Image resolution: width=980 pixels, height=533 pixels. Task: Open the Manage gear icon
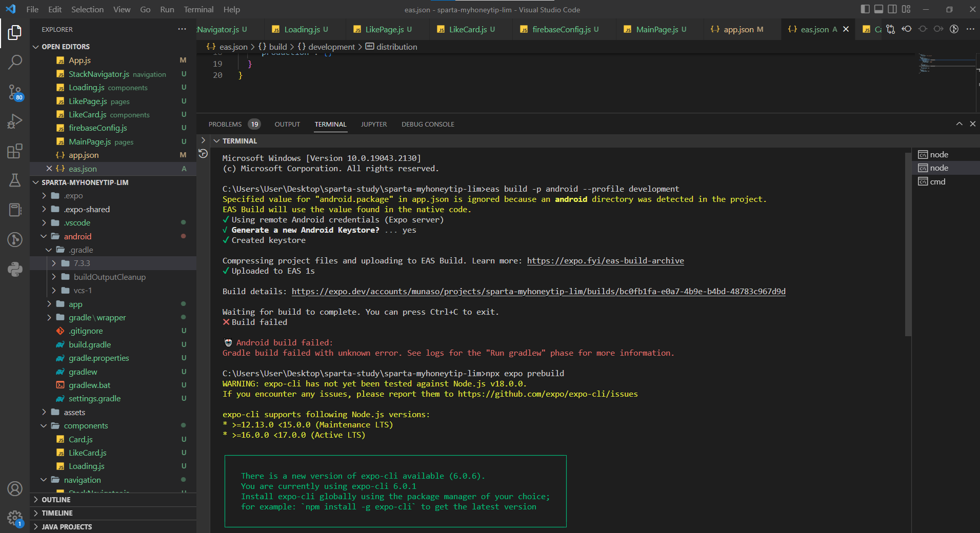pyautogui.click(x=15, y=518)
